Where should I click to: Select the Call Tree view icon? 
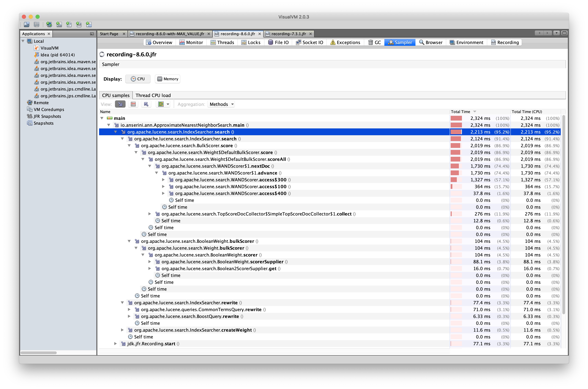coord(120,104)
